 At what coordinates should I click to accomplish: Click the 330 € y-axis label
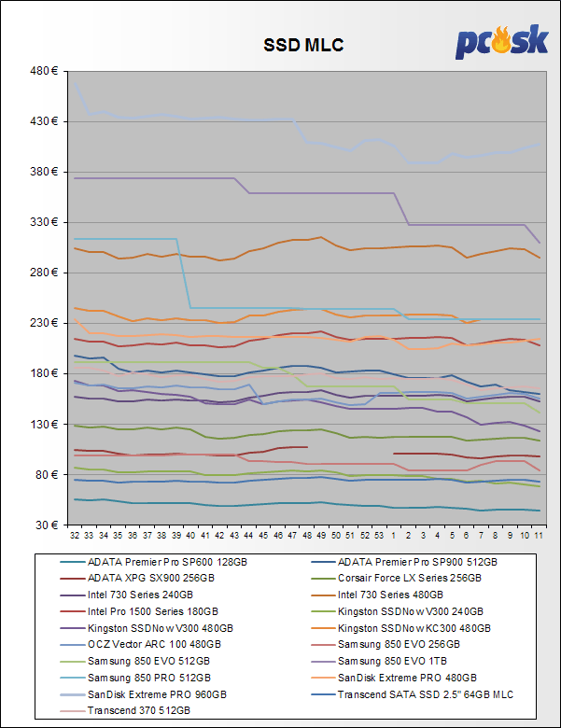click(44, 222)
